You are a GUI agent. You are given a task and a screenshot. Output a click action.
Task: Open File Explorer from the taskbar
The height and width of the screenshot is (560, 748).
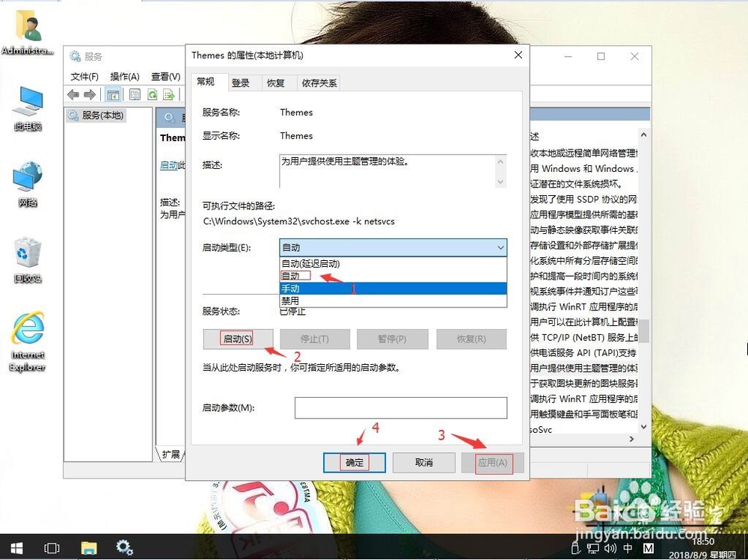click(88, 547)
